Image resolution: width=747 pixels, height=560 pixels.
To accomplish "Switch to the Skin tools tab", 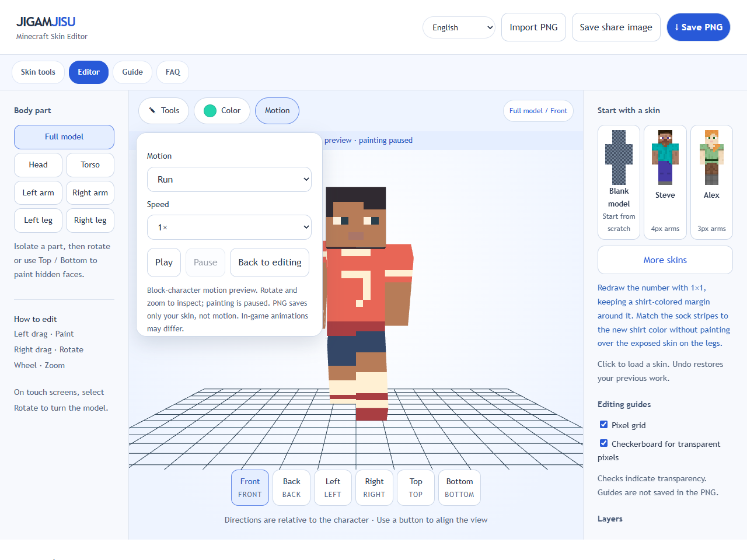I will (38, 72).
